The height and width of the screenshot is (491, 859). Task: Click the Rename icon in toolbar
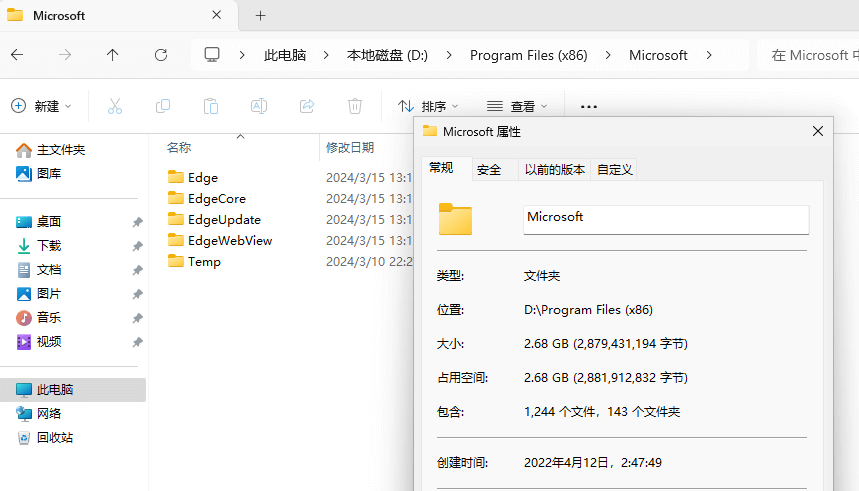(x=259, y=106)
